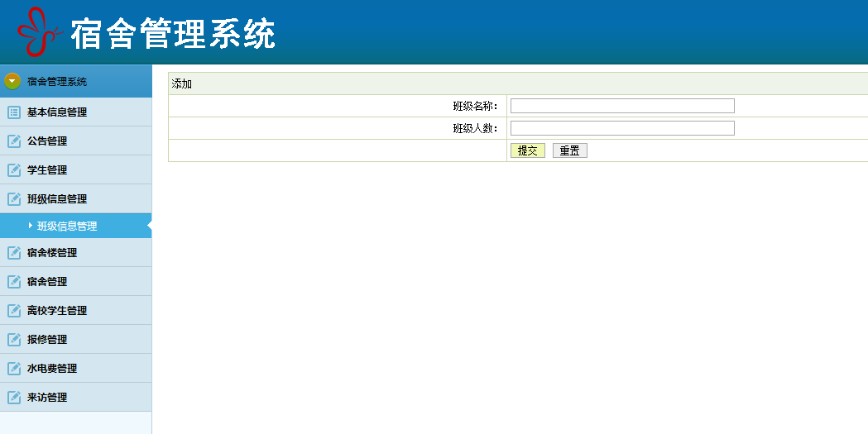Screen dimensions: 868x434
Task: Open the 来访管理 menu
Action: (x=76, y=397)
